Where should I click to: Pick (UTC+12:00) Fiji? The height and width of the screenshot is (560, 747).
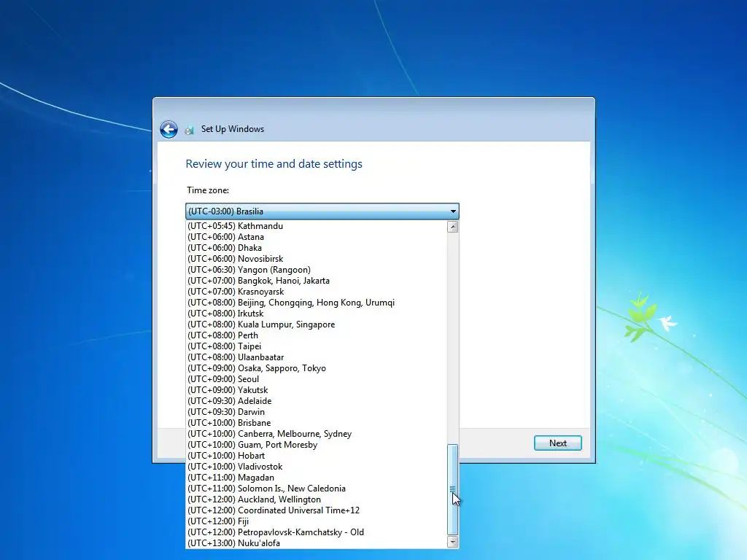coord(317,521)
